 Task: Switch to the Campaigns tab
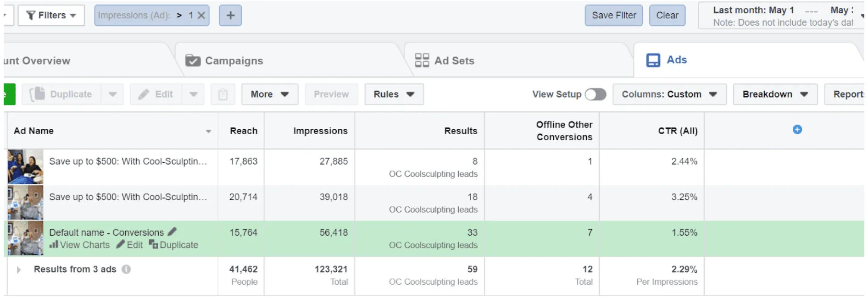click(x=224, y=60)
